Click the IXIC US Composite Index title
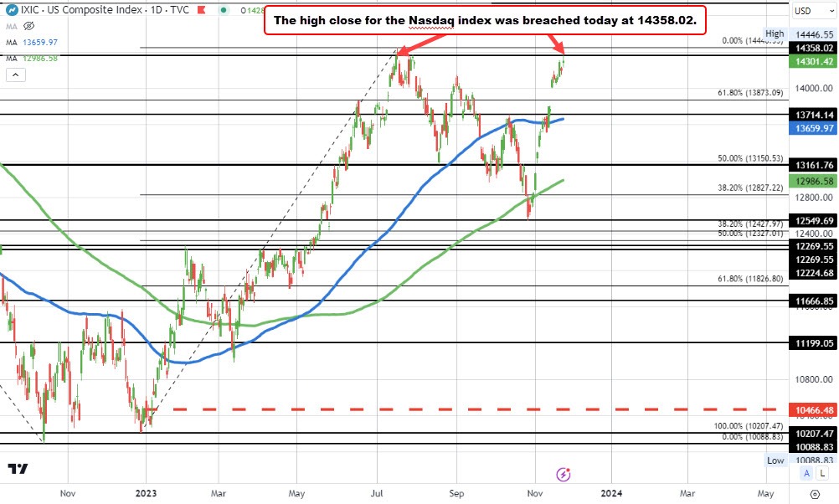The width and height of the screenshot is (839, 504). pos(81,10)
